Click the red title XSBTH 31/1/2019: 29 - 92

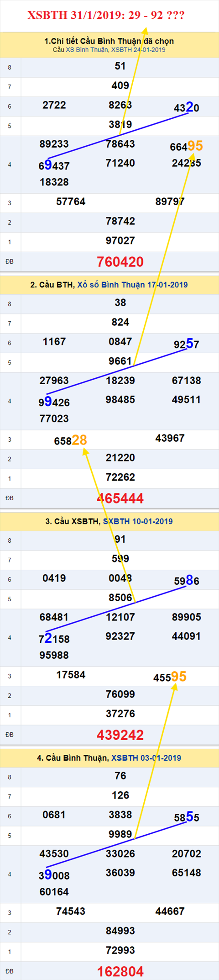106,15
